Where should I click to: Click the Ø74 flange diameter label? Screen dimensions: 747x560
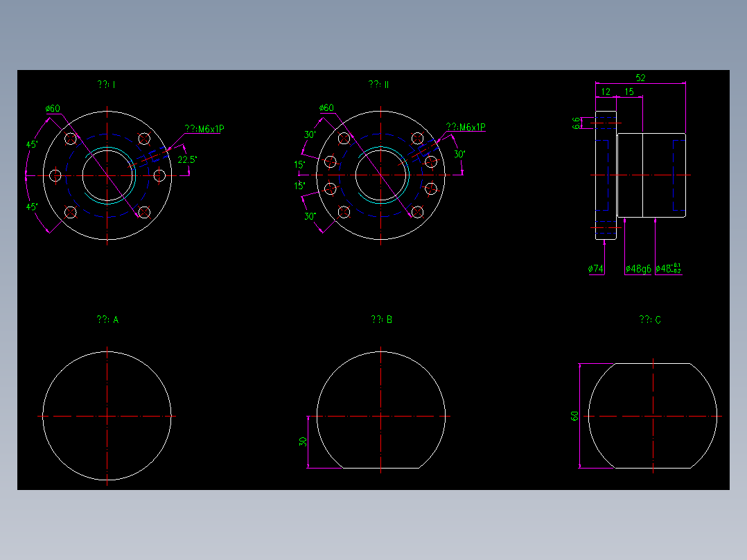[595, 267]
